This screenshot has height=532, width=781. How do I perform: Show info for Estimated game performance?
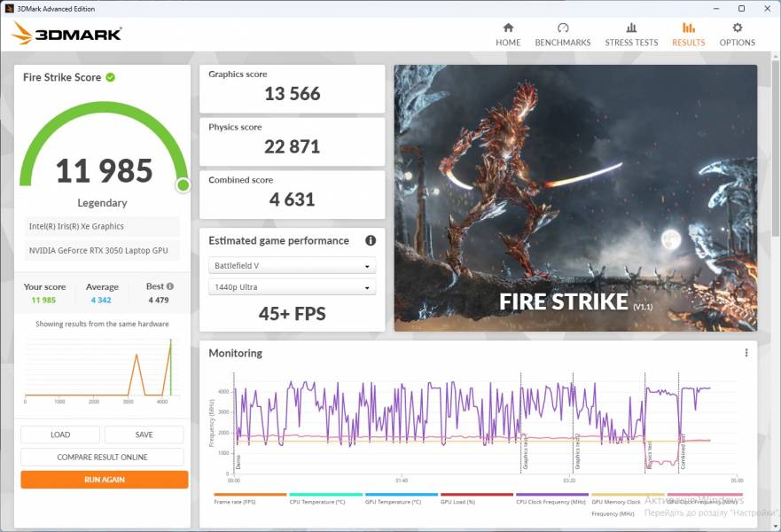tap(371, 240)
